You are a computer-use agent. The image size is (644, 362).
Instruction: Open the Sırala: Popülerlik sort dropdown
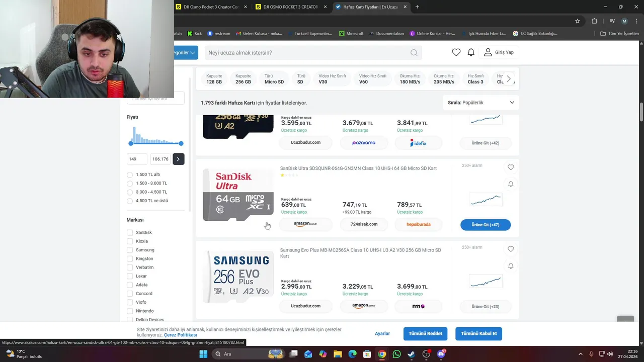point(481,103)
